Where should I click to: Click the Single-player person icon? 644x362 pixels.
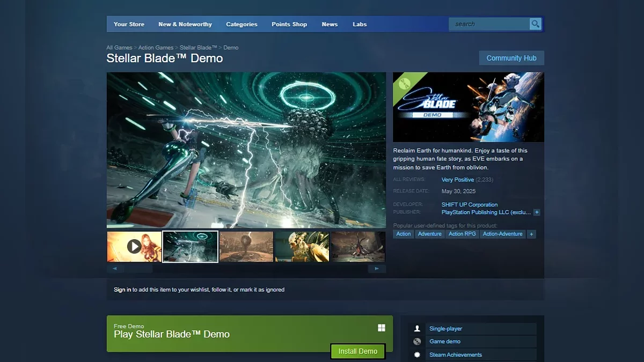pos(417,329)
